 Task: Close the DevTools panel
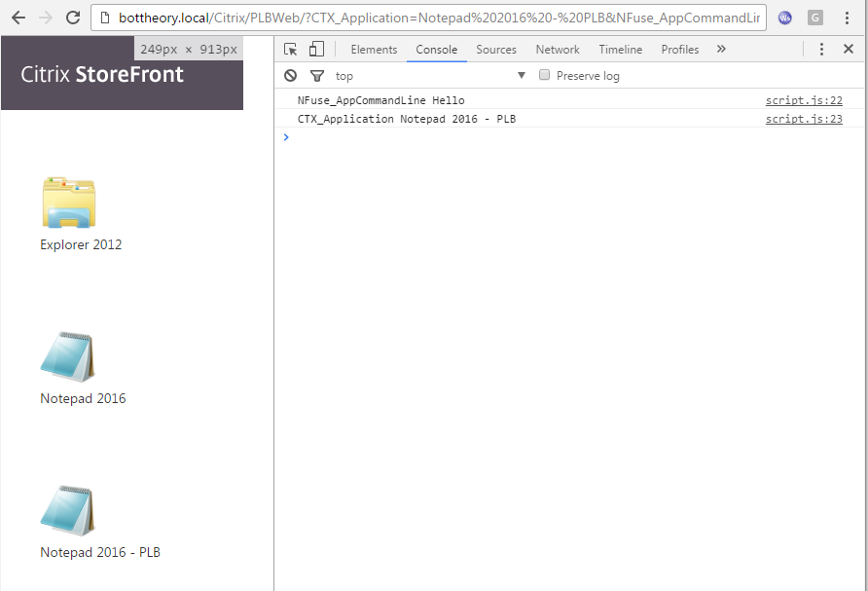849,50
